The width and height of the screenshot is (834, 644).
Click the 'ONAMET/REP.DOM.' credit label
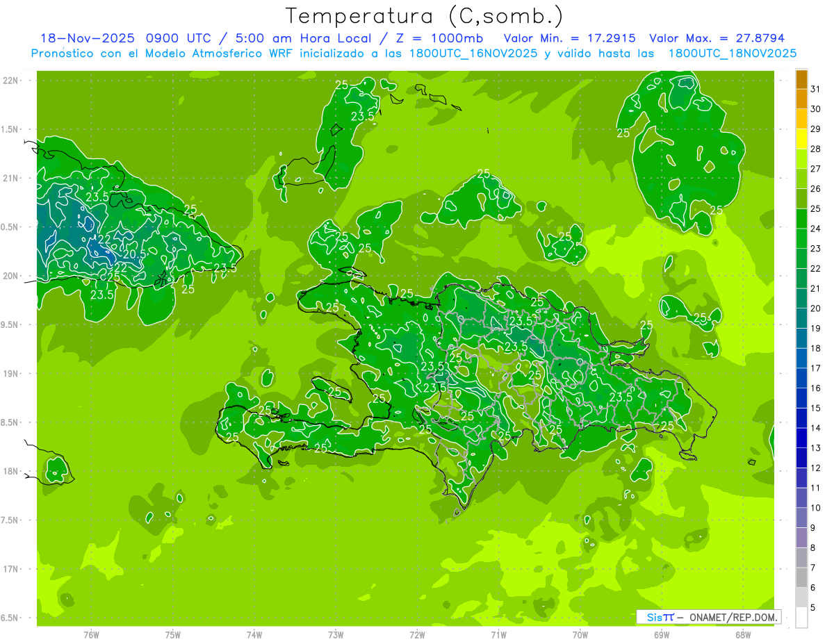tap(734, 617)
